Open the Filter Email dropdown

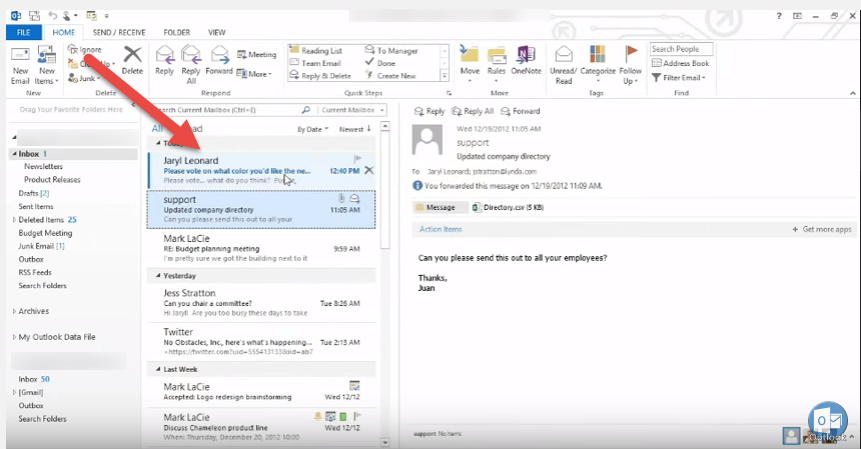point(679,77)
